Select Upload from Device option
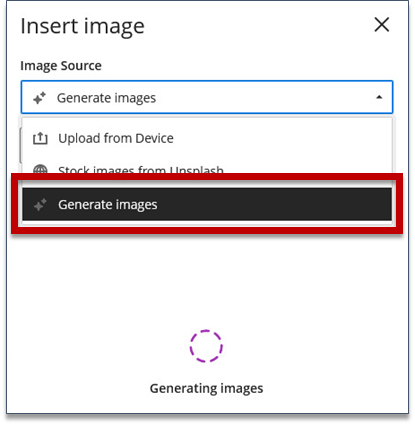This screenshot has height=425, width=415. pos(207,138)
